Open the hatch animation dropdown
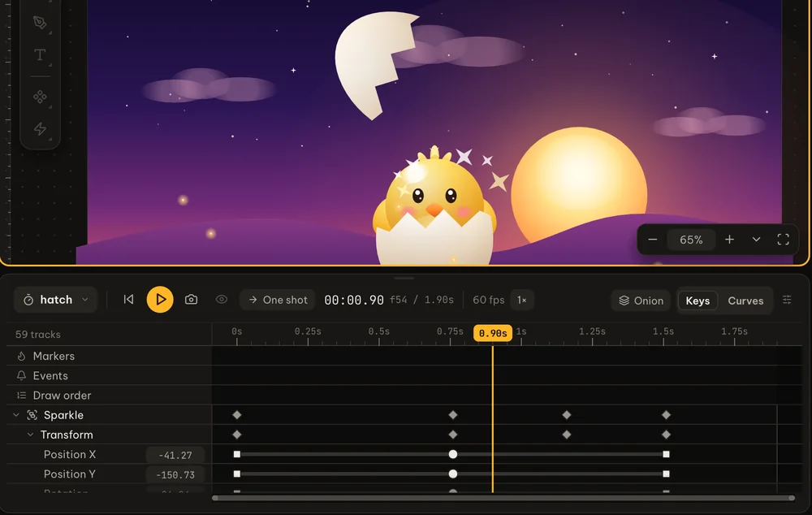The height and width of the screenshot is (515, 812). [x=55, y=300]
